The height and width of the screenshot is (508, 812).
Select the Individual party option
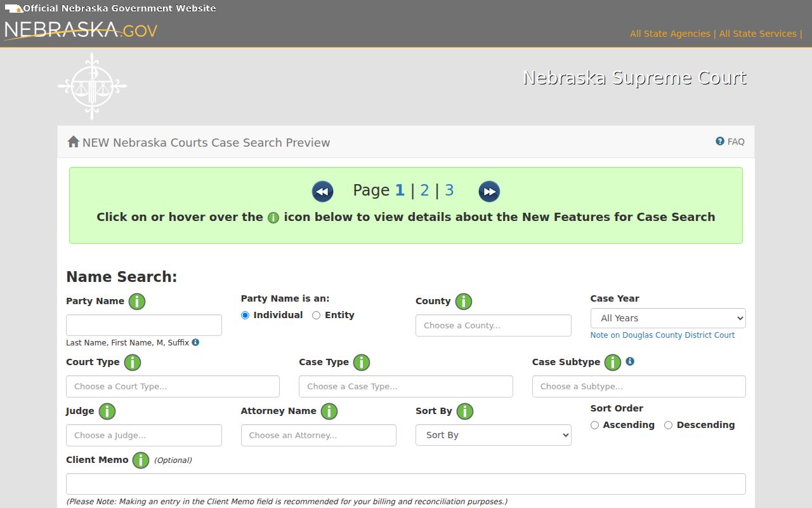click(x=245, y=316)
